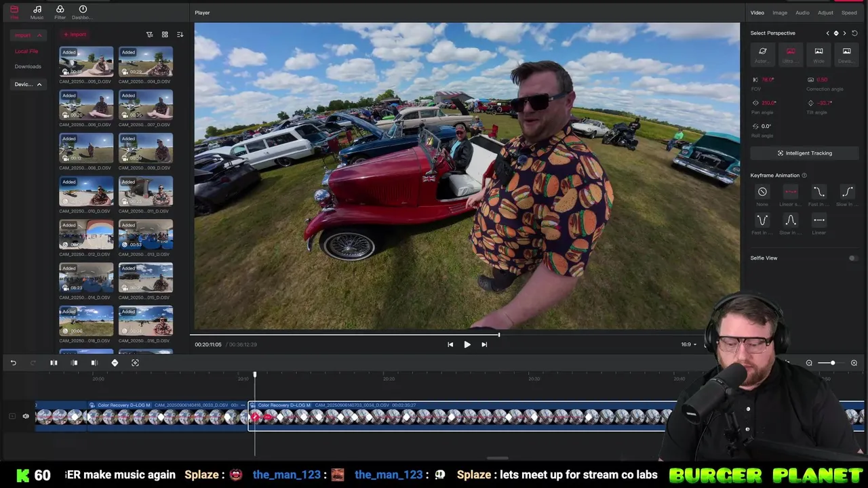Toggle the Selfie View switch
Screen dimensions: 868x488
[852, 258]
